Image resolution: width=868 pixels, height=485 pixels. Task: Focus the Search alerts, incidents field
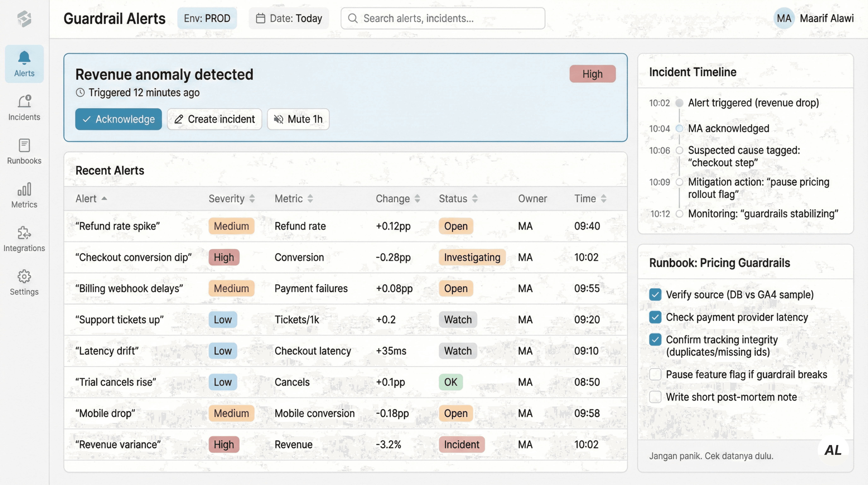pyautogui.click(x=442, y=18)
